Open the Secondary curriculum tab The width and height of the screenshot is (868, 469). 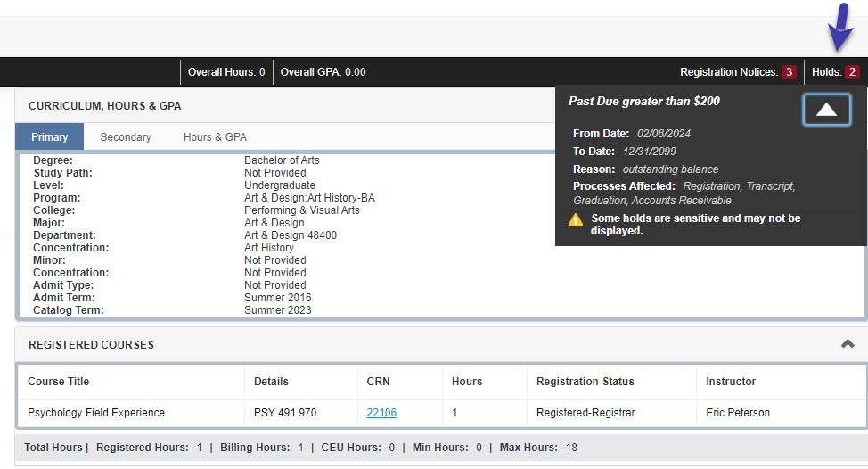[126, 137]
